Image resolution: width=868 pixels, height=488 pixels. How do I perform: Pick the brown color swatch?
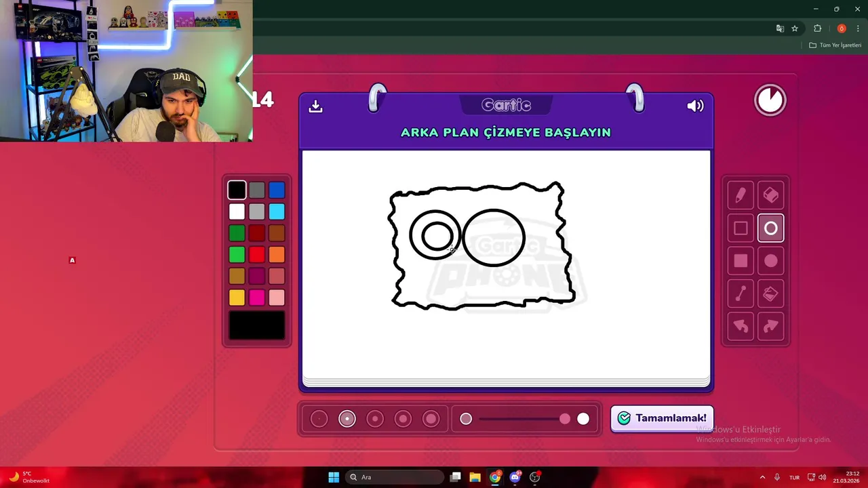click(276, 233)
